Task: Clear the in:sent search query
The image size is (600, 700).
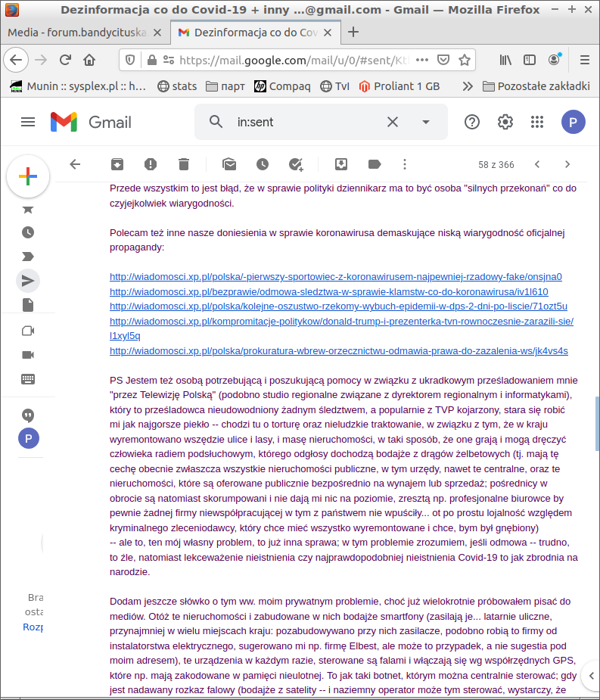Action: pos(393,122)
